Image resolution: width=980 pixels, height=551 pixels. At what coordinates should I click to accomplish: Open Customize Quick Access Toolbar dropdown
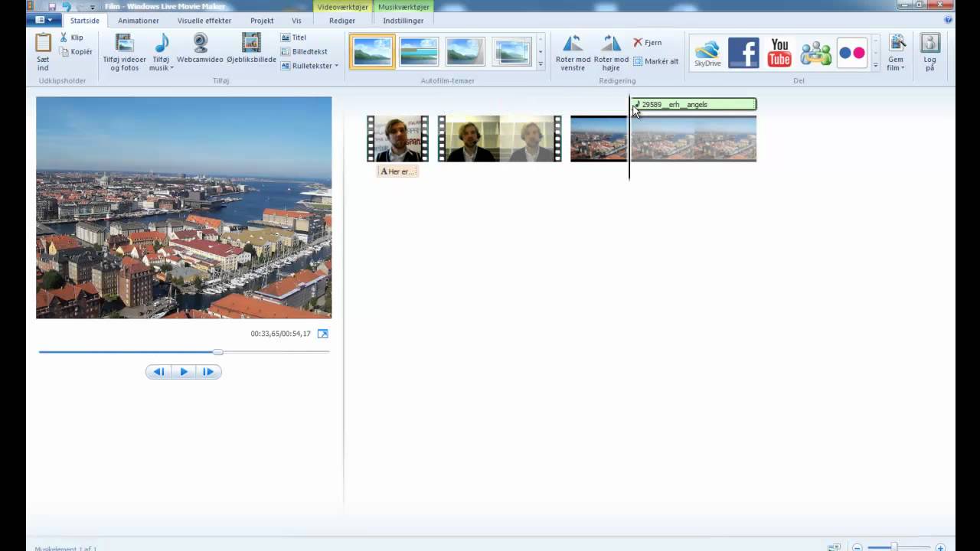point(93,6)
